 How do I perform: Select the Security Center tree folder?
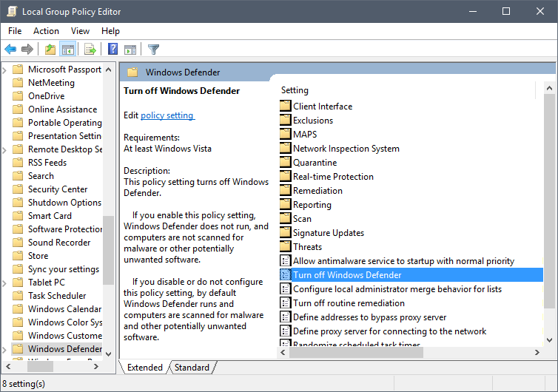click(x=58, y=189)
